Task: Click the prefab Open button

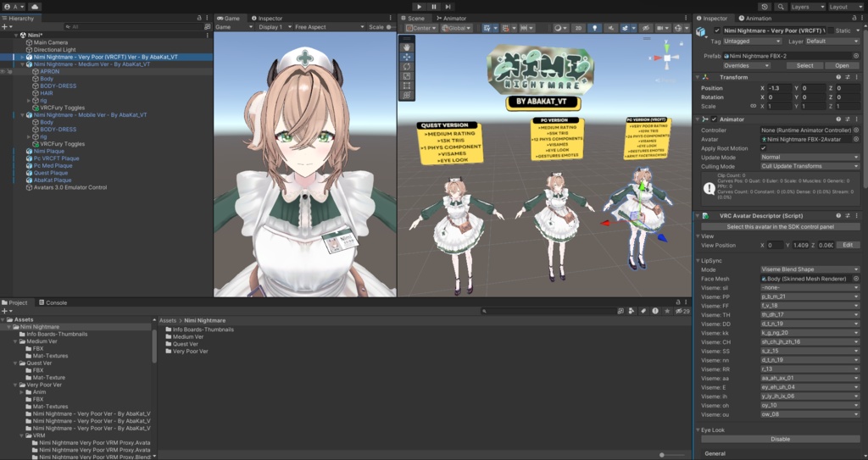Action: point(842,65)
